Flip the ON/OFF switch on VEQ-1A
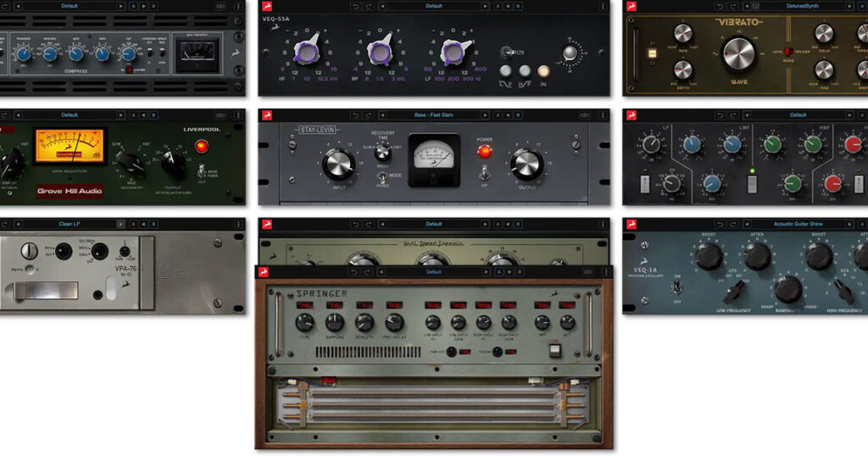868x456 pixels. 676,287
